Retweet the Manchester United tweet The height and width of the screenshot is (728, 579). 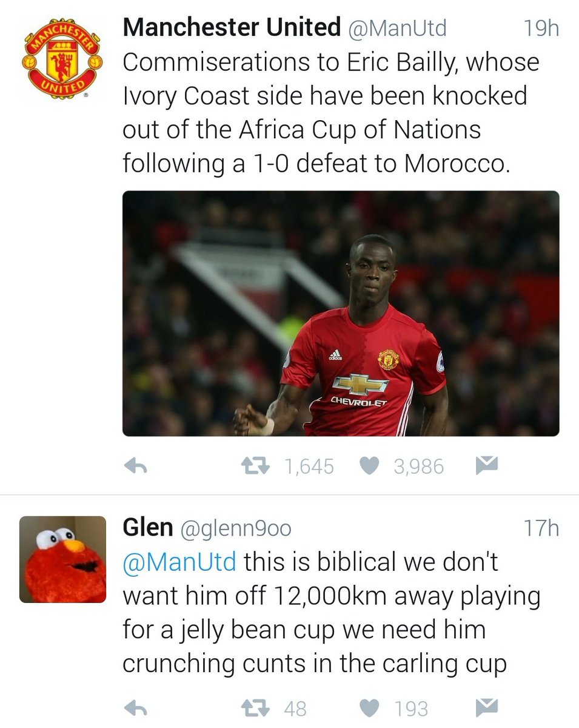tap(255, 466)
